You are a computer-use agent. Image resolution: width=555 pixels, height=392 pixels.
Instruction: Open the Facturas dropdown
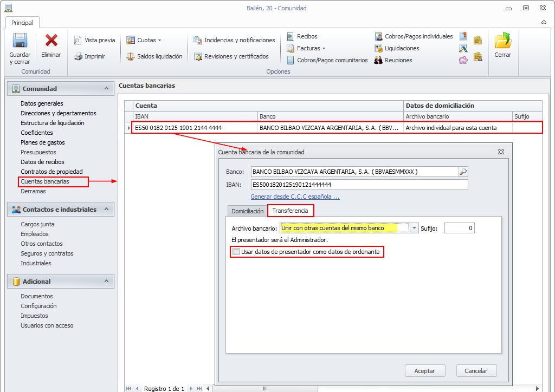[x=306, y=48]
